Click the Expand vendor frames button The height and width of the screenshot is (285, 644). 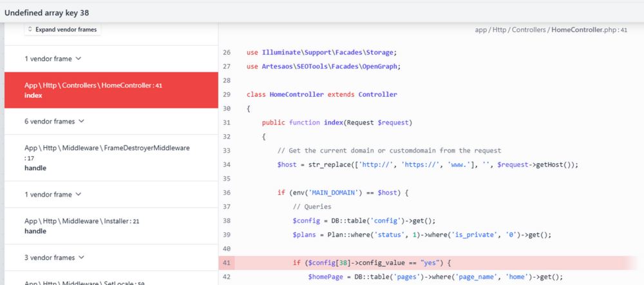62,30
